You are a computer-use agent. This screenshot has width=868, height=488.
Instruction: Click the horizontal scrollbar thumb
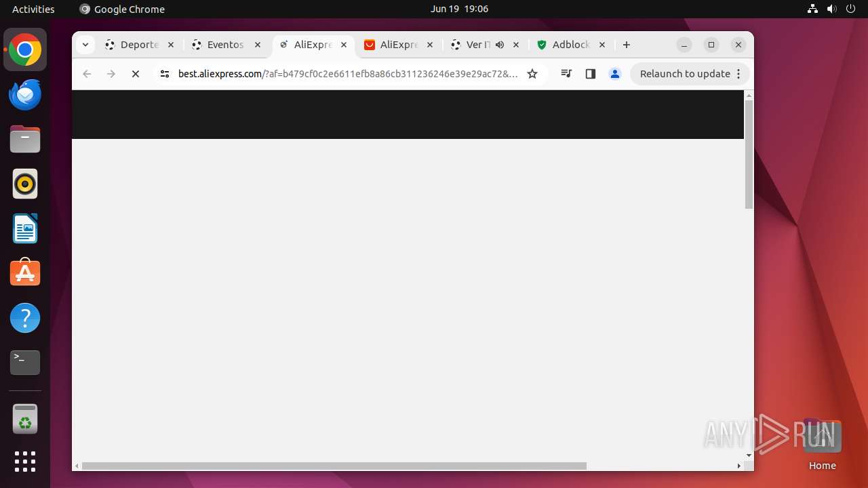click(x=334, y=466)
